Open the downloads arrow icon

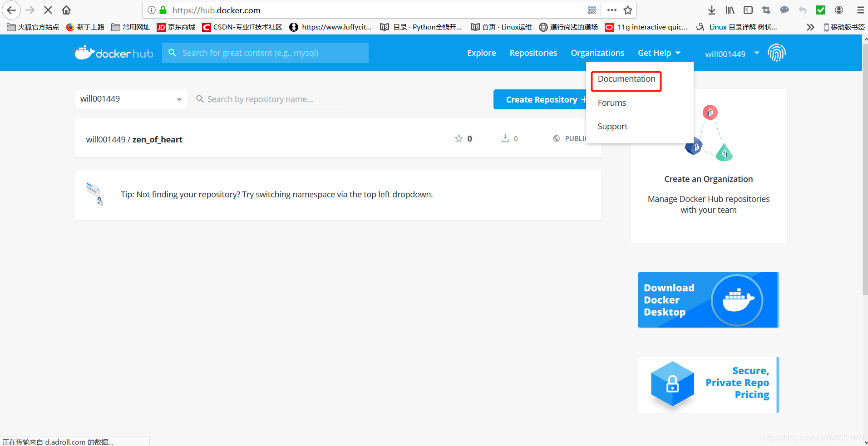[x=712, y=10]
